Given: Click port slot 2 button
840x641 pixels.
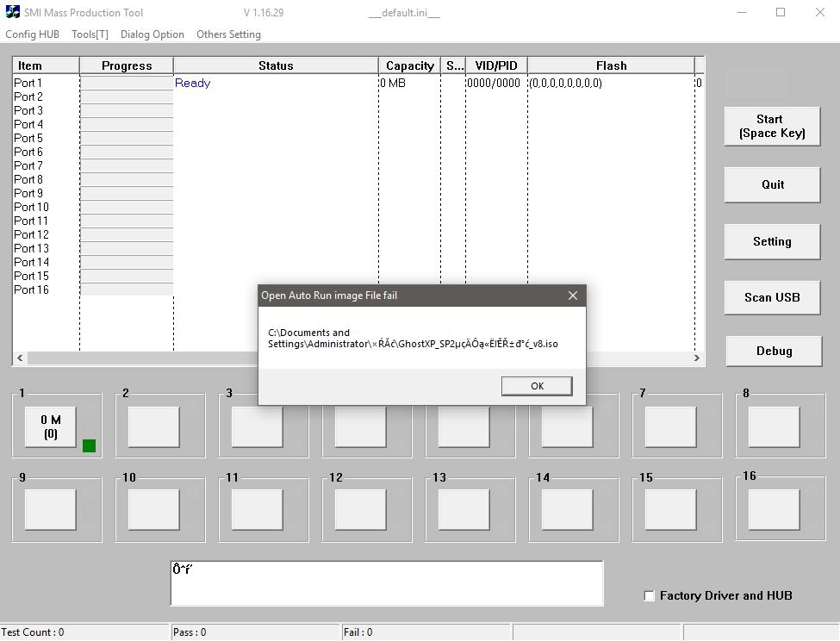Looking at the screenshot, I should pyautogui.click(x=153, y=426).
